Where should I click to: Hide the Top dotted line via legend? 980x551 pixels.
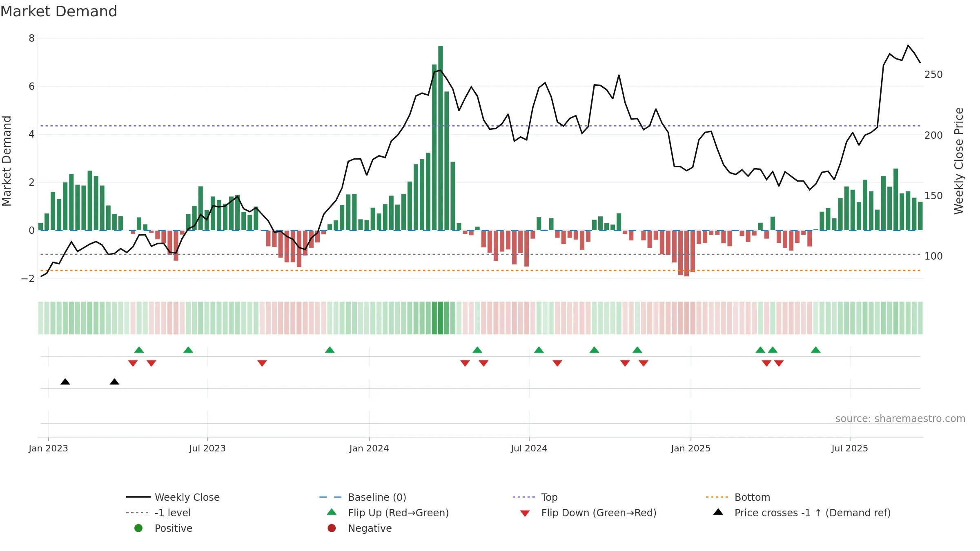pyautogui.click(x=535, y=497)
